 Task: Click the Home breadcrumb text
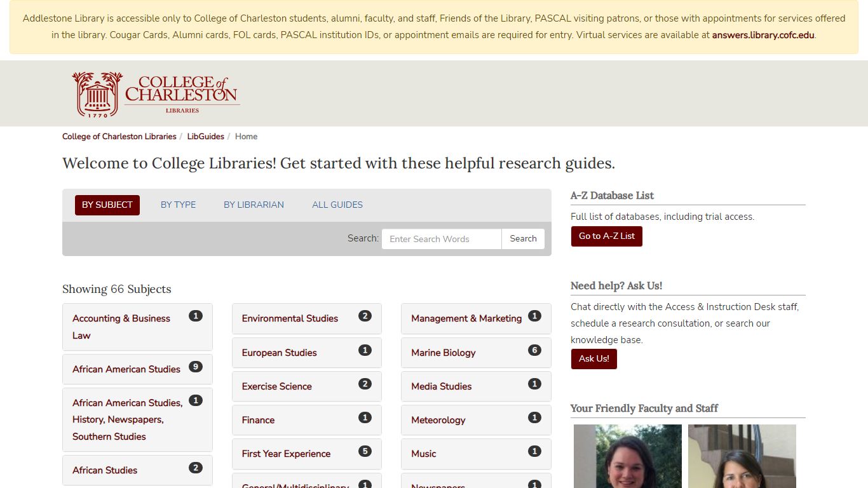[x=246, y=137]
